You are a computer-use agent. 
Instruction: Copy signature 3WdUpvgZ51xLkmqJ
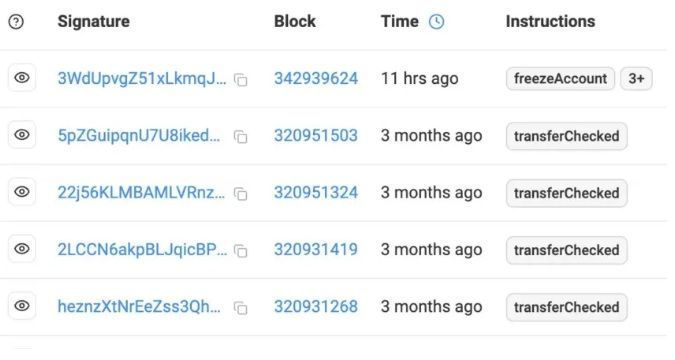pyautogui.click(x=241, y=80)
